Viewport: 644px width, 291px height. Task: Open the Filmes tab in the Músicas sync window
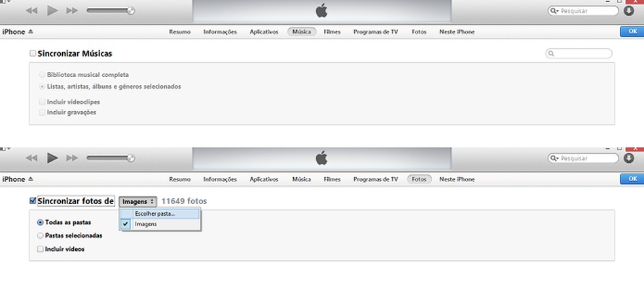coord(332,31)
